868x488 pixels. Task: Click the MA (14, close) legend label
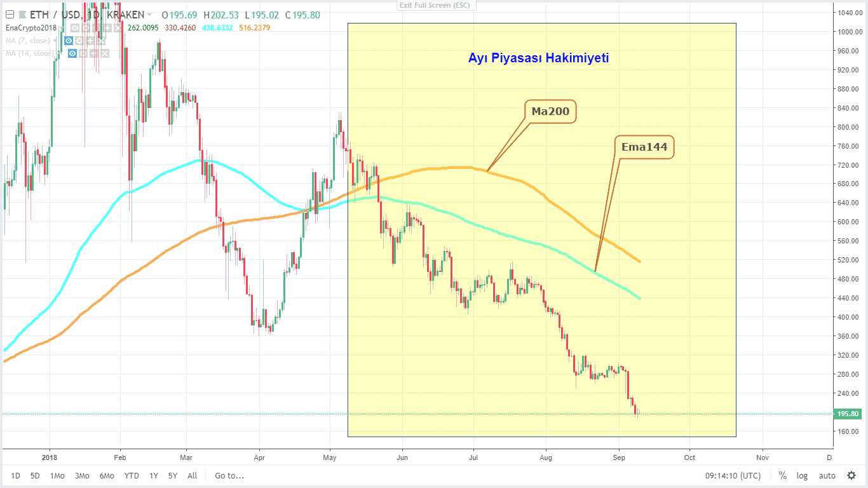tap(29, 53)
